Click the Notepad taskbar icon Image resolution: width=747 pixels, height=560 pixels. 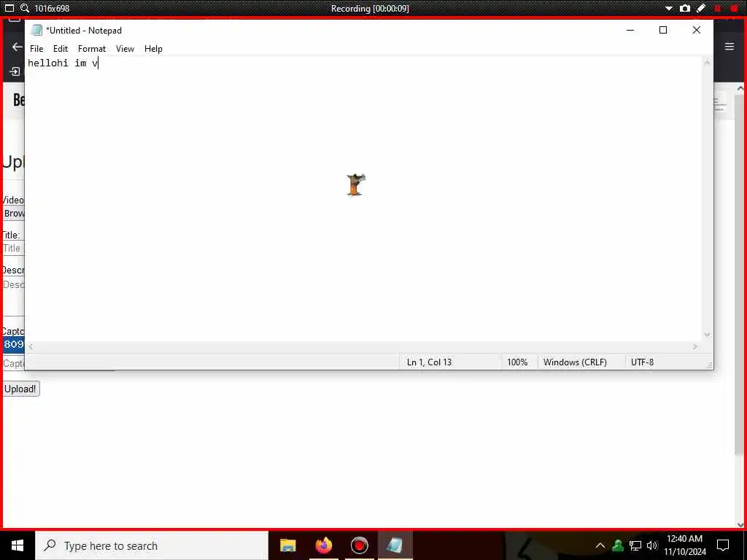tap(395, 545)
